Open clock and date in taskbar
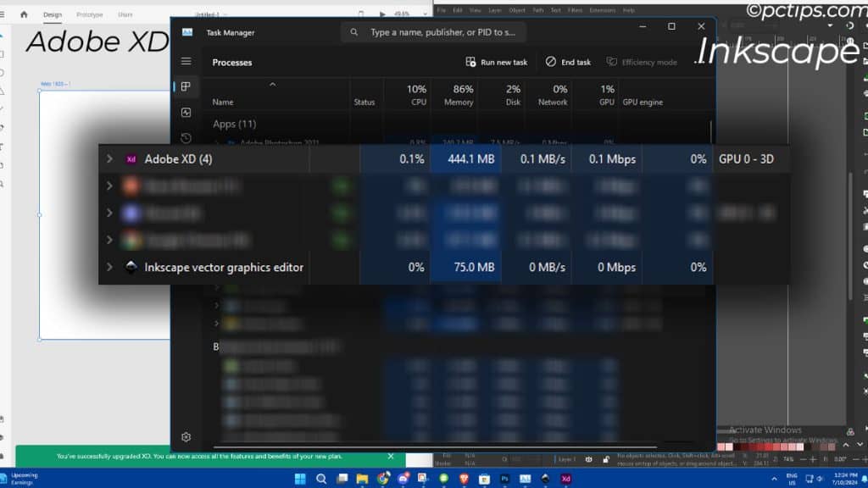868x488 pixels. pyautogui.click(x=844, y=480)
